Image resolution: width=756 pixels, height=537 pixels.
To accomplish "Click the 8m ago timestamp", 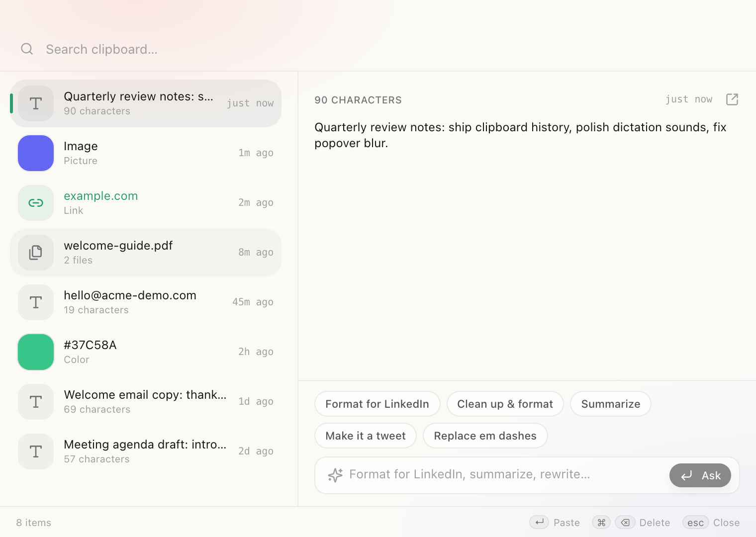I will pyautogui.click(x=256, y=252).
